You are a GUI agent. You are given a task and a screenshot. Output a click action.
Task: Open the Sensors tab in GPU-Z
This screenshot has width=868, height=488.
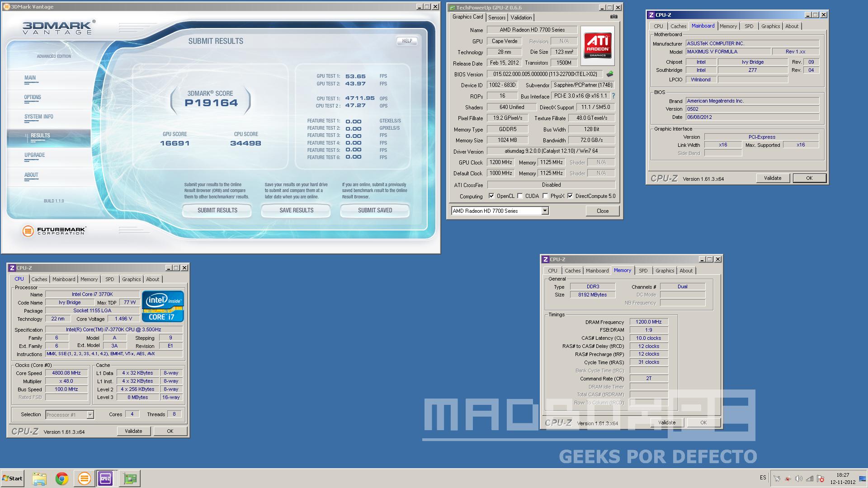pyautogui.click(x=497, y=18)
